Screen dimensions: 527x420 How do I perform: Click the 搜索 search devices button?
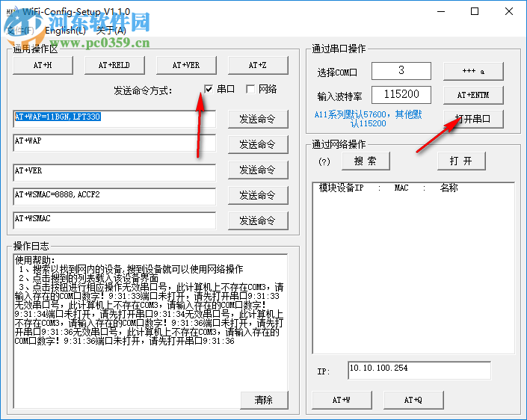pos(366,161)
